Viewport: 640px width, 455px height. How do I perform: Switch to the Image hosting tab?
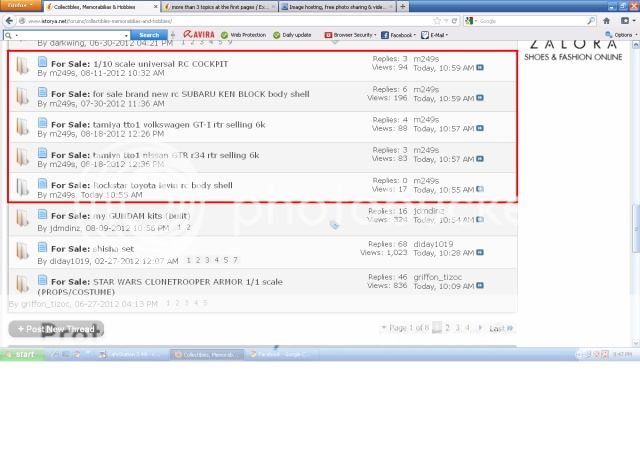click(330, 6)
